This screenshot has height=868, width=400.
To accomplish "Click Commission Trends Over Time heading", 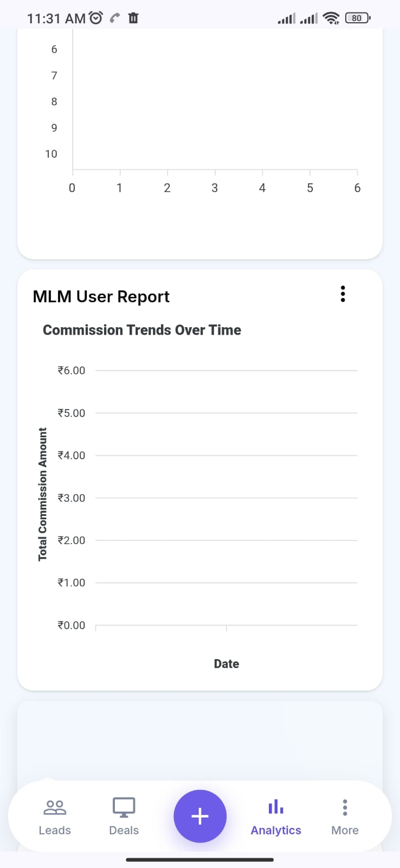I will click(x=142, y=330).
